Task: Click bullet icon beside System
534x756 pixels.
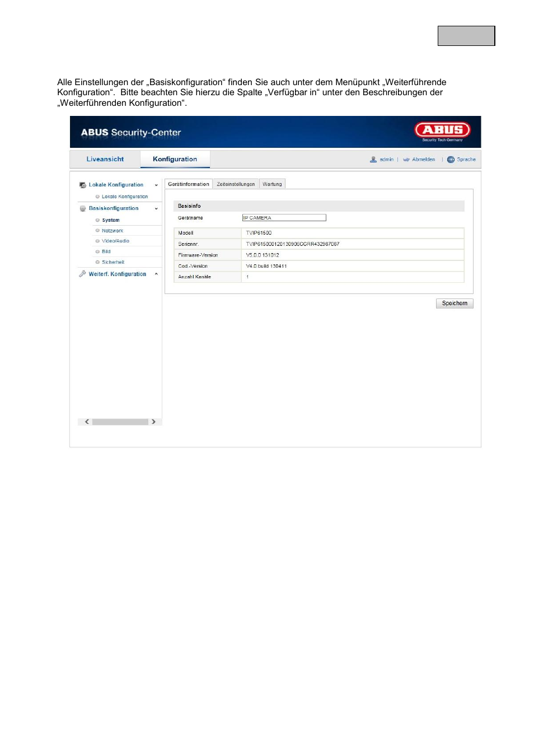Action: pyautogui.click(x=97, y=220)
